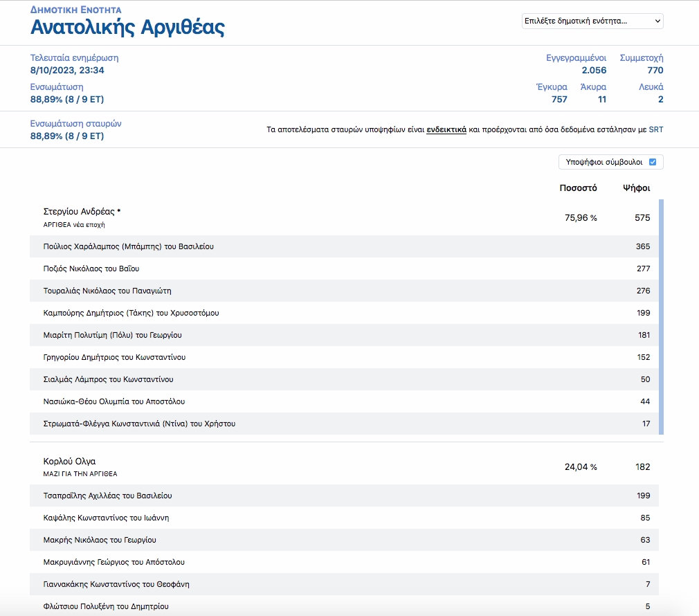This screenshot has width=699, height=616.
Task: Click the "Συμμετοχή" label
Action: [641, 58]
